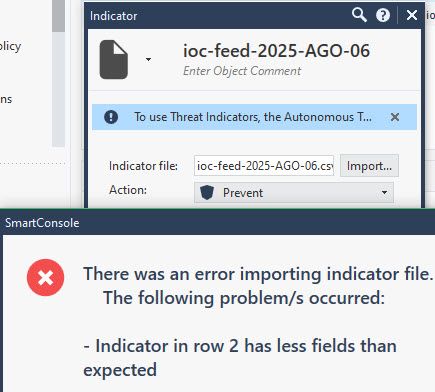The image size is (435, 392).
Task: Click the Import... button
Action: coord(369,166)
